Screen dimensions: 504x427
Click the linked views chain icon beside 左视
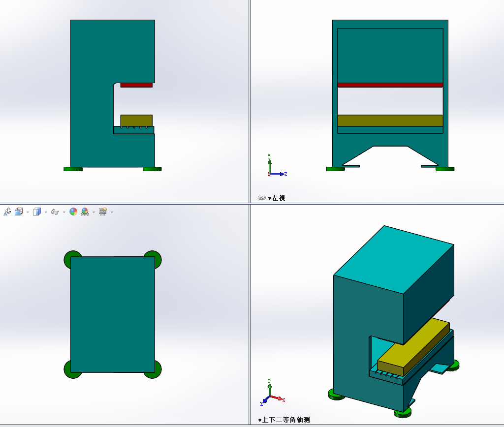tap(262, 198)
